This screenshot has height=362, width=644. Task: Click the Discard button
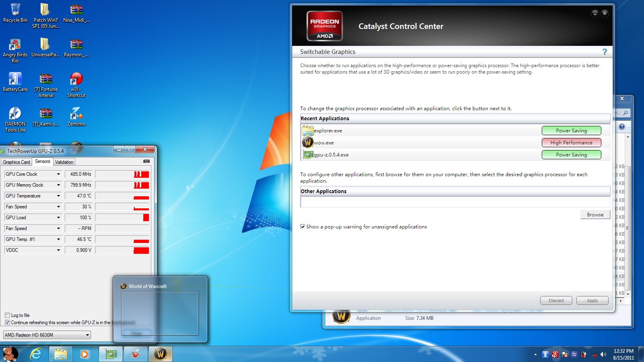(556, 300)
